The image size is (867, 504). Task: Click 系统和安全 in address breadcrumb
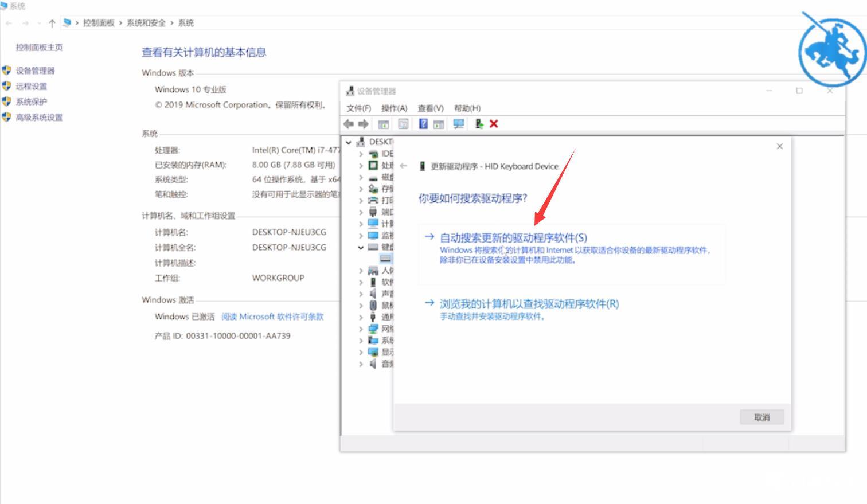pyautogui.click(x=146, y=23)
